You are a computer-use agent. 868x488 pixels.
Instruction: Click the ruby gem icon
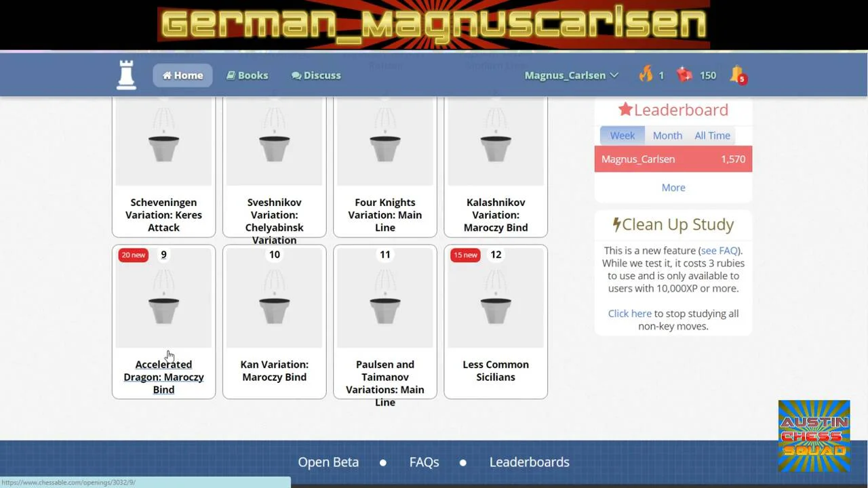point(685,75)
